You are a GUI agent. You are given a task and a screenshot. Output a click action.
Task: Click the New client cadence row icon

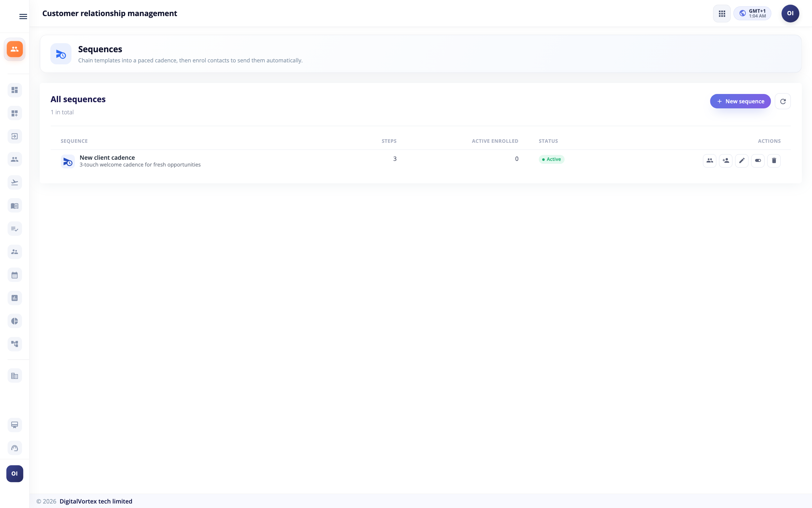click(68, 162)
